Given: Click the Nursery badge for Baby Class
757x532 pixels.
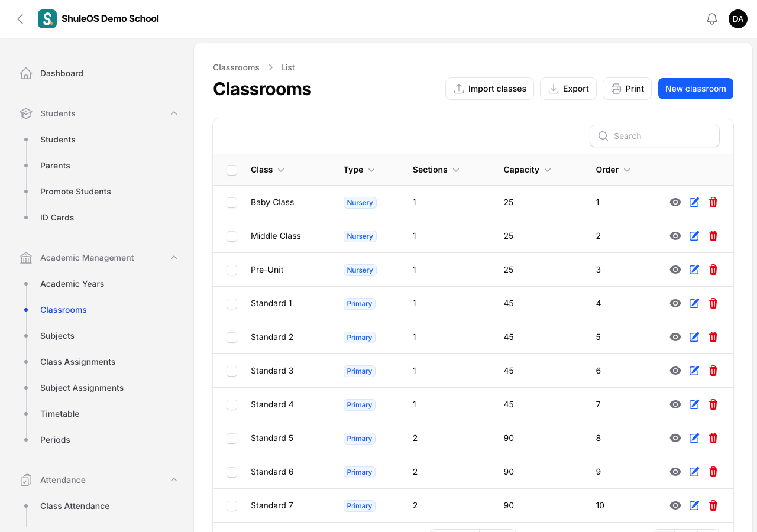Looking at the screenshot, I should pyautogui.click(x=360, y=203).
